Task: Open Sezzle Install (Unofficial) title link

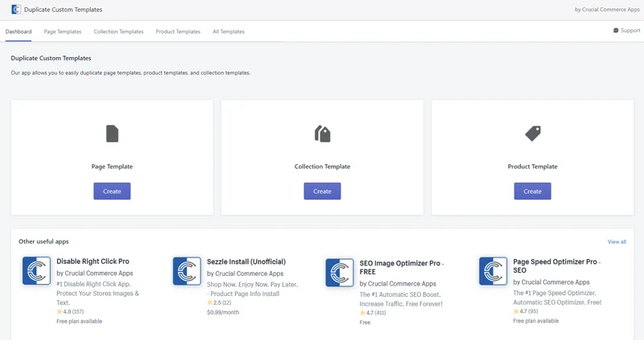Action: pos(246,262)
